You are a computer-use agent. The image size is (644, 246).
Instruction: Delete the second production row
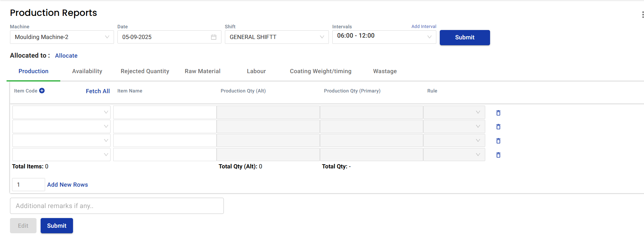tap(498, 127)
